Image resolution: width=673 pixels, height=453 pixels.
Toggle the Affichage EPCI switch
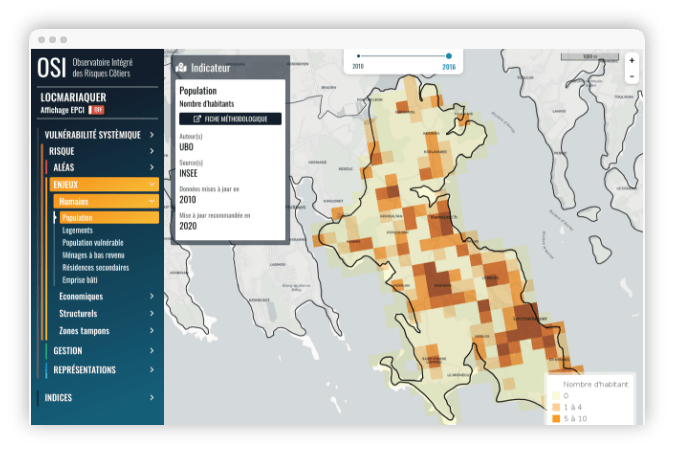point(97,109)
